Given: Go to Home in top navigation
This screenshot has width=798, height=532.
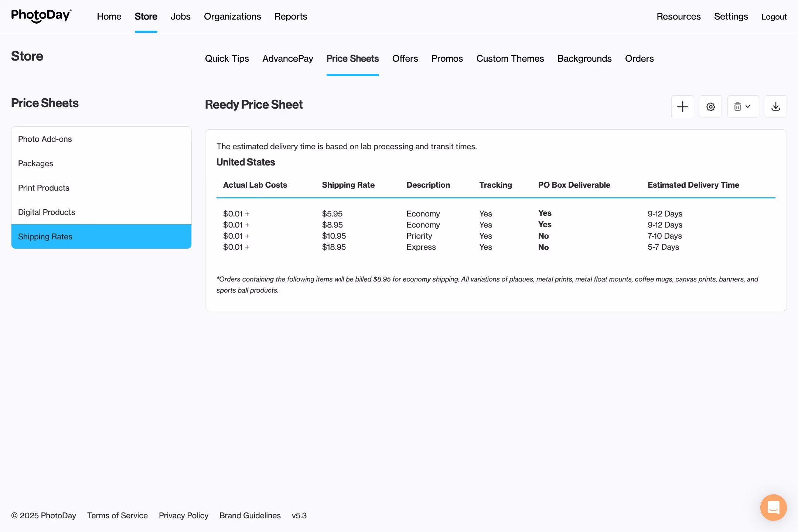Looking at the screenshot, I should 109,17.
